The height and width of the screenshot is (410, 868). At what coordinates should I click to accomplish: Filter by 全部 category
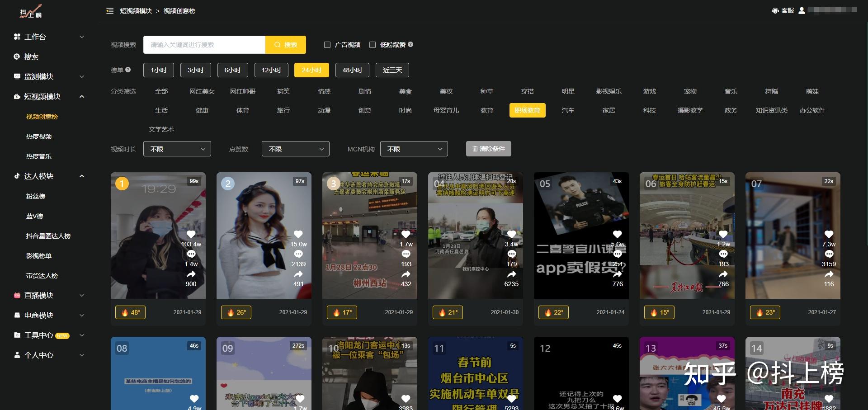[161, 91]
